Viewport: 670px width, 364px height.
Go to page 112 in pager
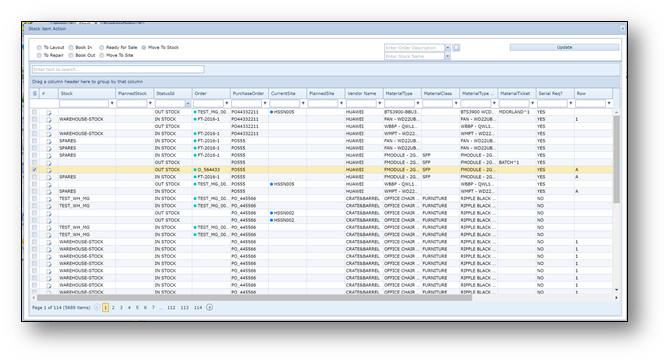click(171, 308)
